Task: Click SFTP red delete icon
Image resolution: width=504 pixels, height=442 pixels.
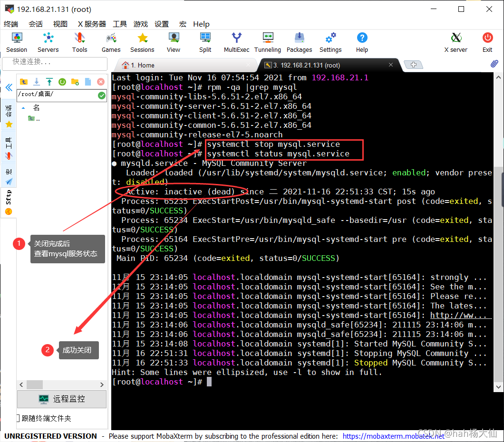Action: pyautogui.click(x=101, y=82)
